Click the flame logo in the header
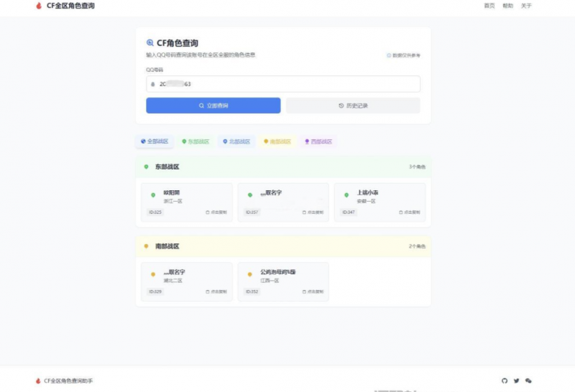The width and height of the screenshot is (575, 392). click(x=39, y=6)
